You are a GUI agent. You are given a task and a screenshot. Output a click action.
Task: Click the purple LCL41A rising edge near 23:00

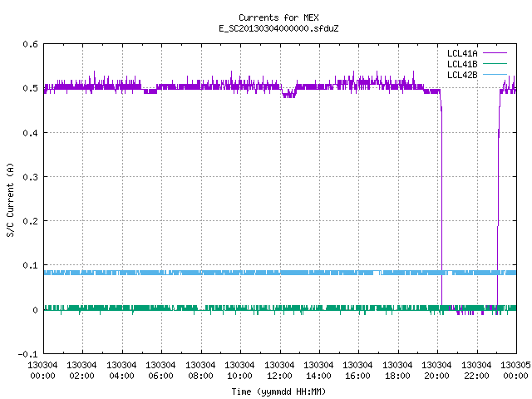pos(498,204)
